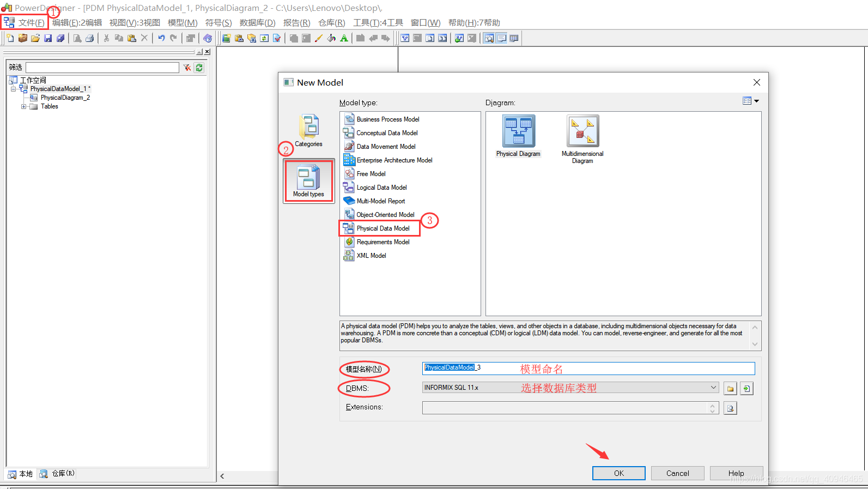Select PhysicalDiagram_2 in browser tree
This screenshot has height=489, width=868.
[65, 98]
